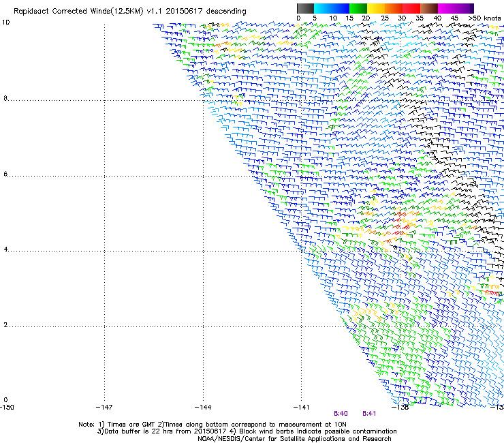The width and height of the screenshot is (504, 443).
Task: Click the latitude axis label '4'
Action: point(5,249)
